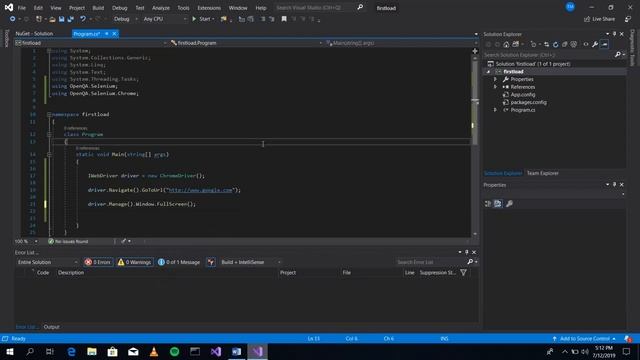Click the Refresh icon in Solution Explorer
The width and height of the screenshot is (640, 360).
tap(556, 44)
